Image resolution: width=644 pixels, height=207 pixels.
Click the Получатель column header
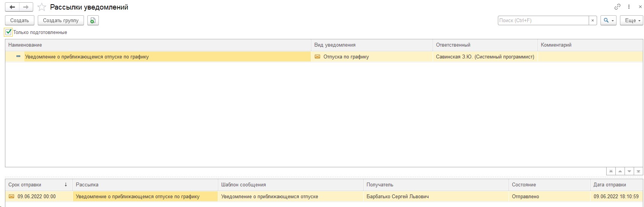click(436, 184)
